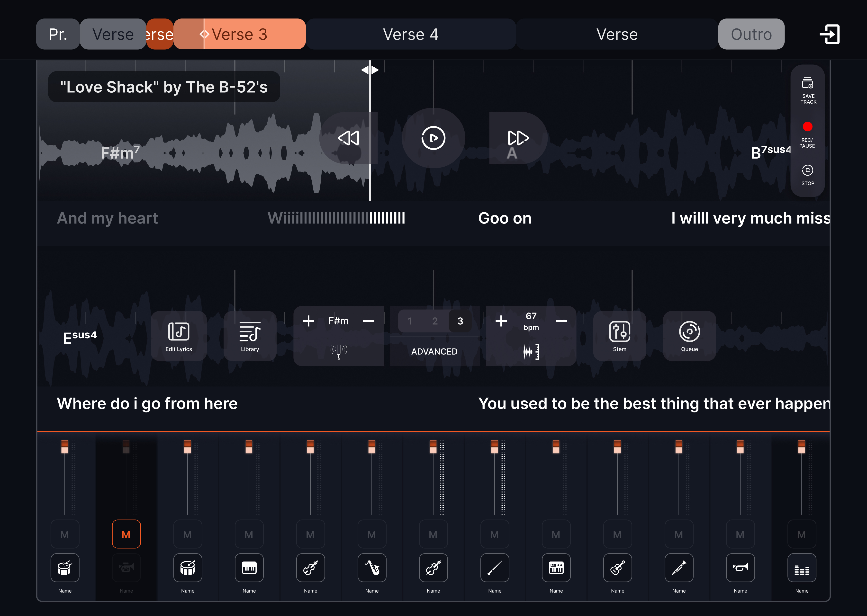Lower the key with minus beside F#m

pos(369,321)
